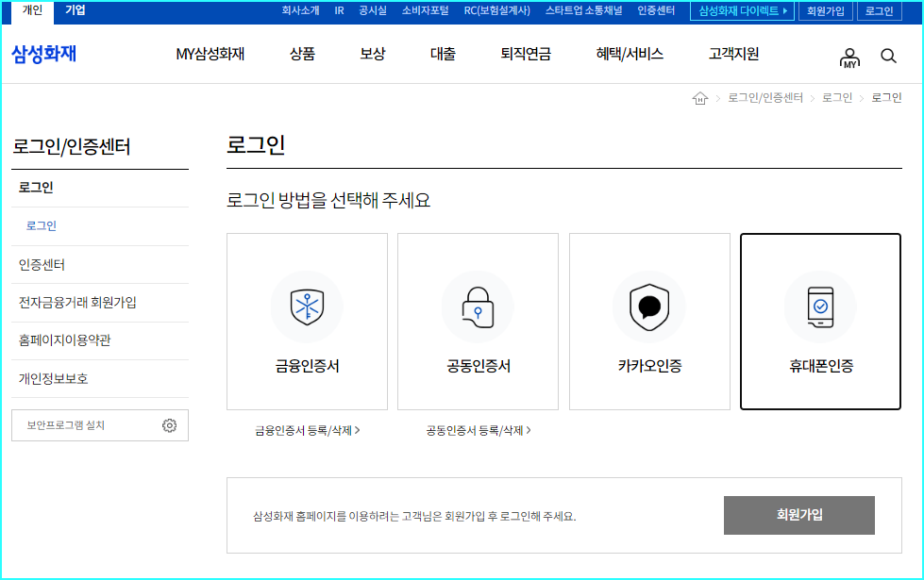Image resolution: width=924 pixels, height=580 pixels.
Task: Open the 공시실 link
Action: tap(373, 10)
